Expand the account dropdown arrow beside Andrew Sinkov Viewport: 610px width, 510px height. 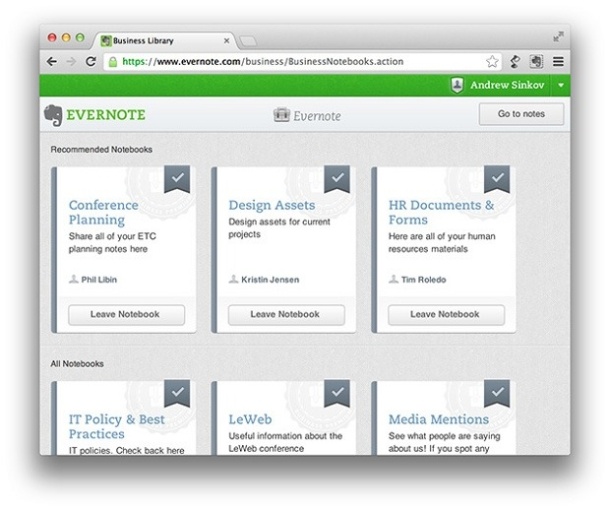tap(561, 85)
